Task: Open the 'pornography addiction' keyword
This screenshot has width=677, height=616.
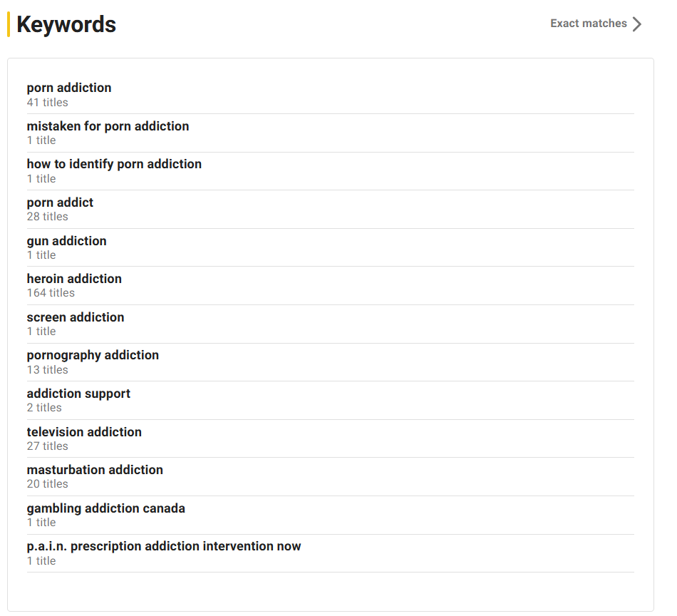Action: 93,355
